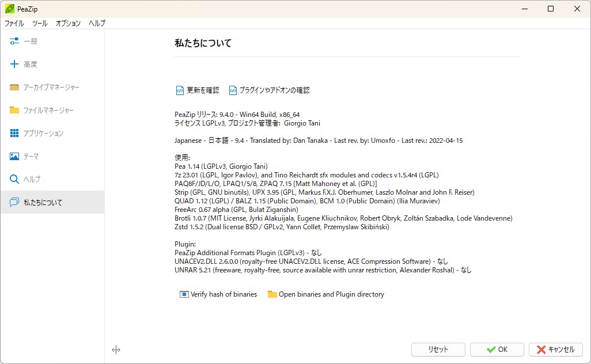Confirm settings with the OK button
The image size is (591, 364).
tap(497, 349)
